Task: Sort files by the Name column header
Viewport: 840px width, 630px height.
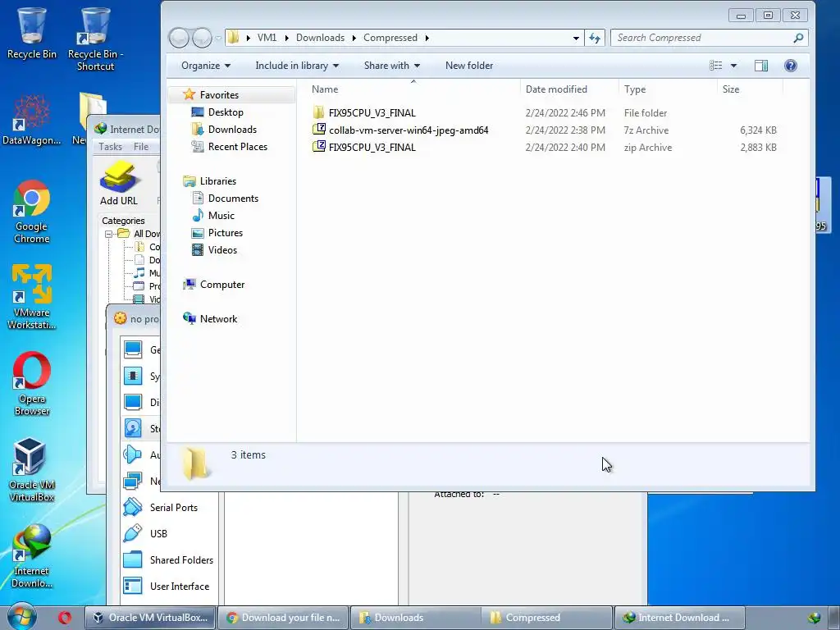Action: tap(413, 89)
